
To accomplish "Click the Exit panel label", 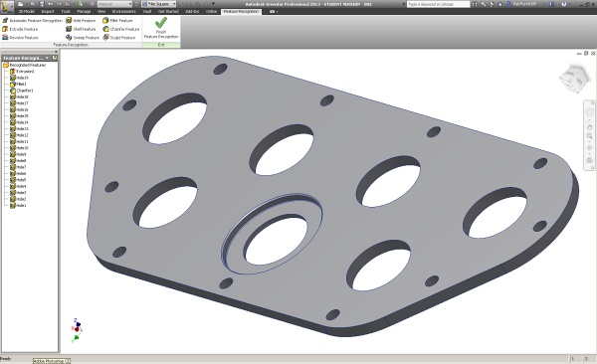I will point(161,45).
